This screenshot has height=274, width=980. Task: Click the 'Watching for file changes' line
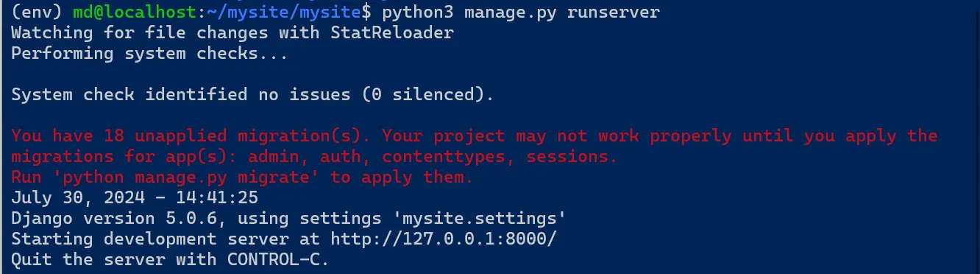point(232,33)
